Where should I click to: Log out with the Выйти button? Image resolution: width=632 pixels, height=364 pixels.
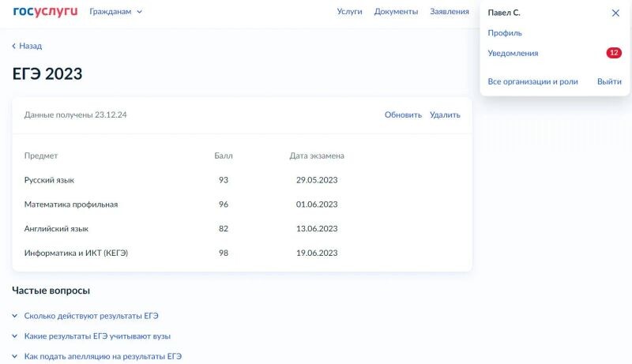(609, 81)
